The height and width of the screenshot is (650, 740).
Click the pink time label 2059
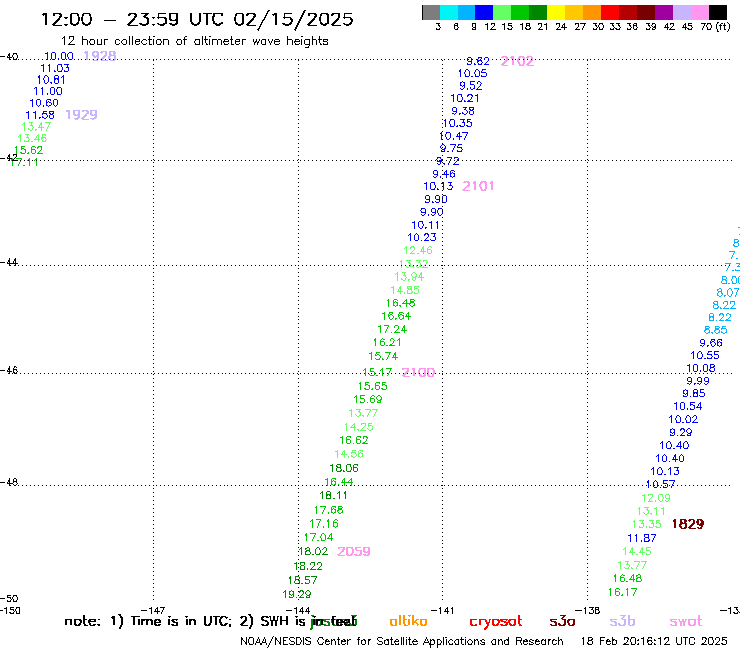click(353, 551)
